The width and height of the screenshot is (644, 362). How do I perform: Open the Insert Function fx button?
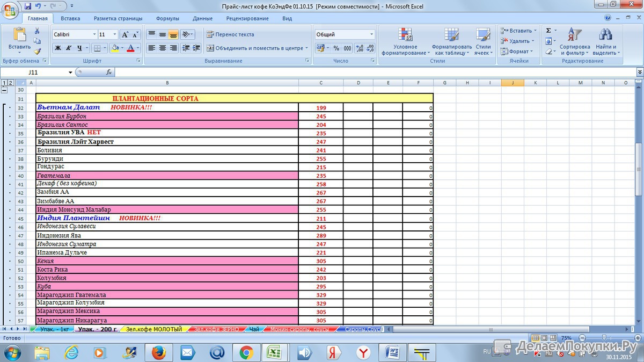click(x=109, y=72)
